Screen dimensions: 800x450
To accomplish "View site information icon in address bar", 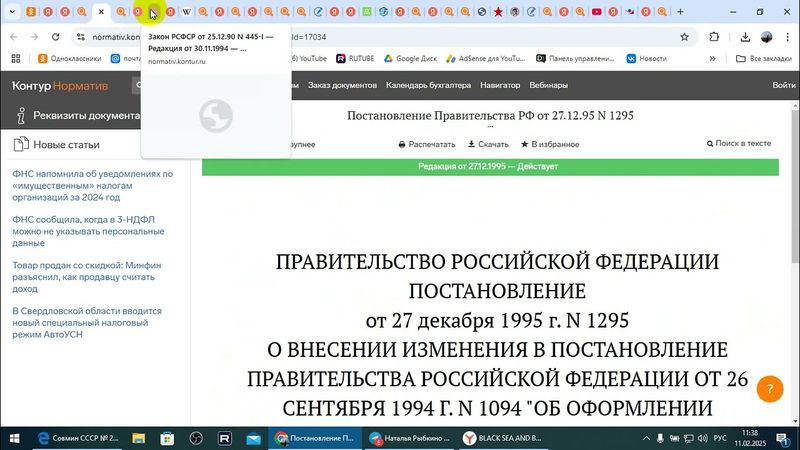I will coord(81,37).
